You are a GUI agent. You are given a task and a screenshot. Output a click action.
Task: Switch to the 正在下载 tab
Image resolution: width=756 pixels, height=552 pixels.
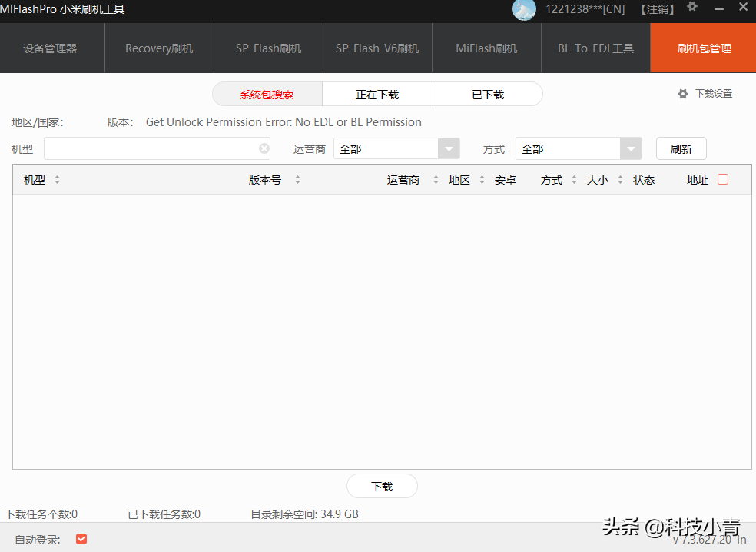click(x=377, y=94)
